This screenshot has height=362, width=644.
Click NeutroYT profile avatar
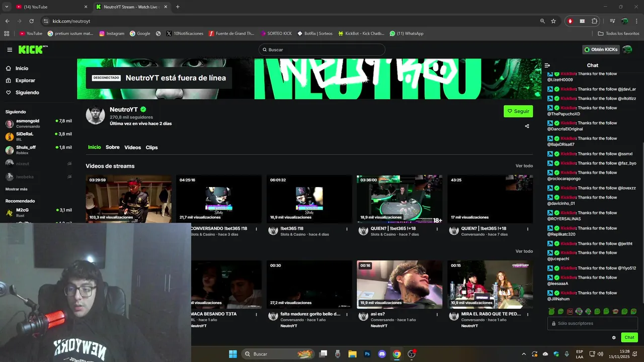tap(95, 115)
